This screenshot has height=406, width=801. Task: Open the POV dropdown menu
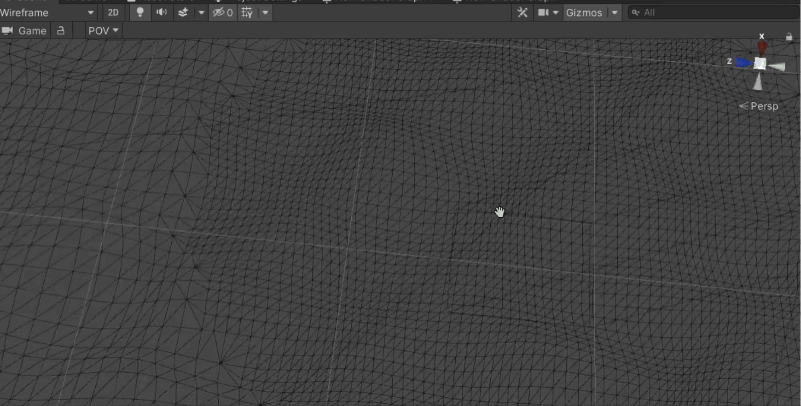coord(103,31)
